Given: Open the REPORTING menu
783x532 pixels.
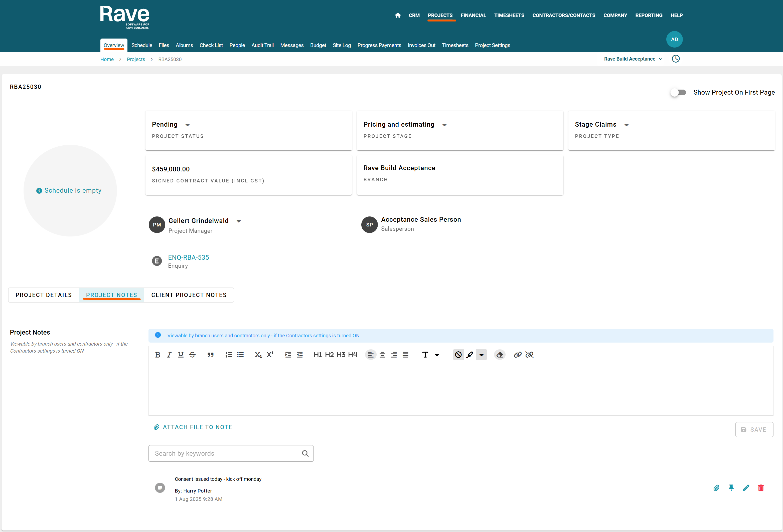Looking at the screenshot, I should 649,15.
